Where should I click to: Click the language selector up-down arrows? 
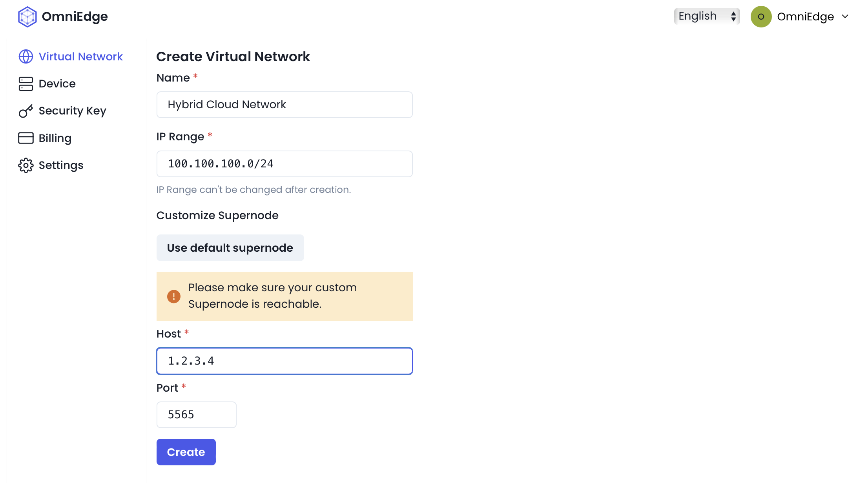click(733, 16)
